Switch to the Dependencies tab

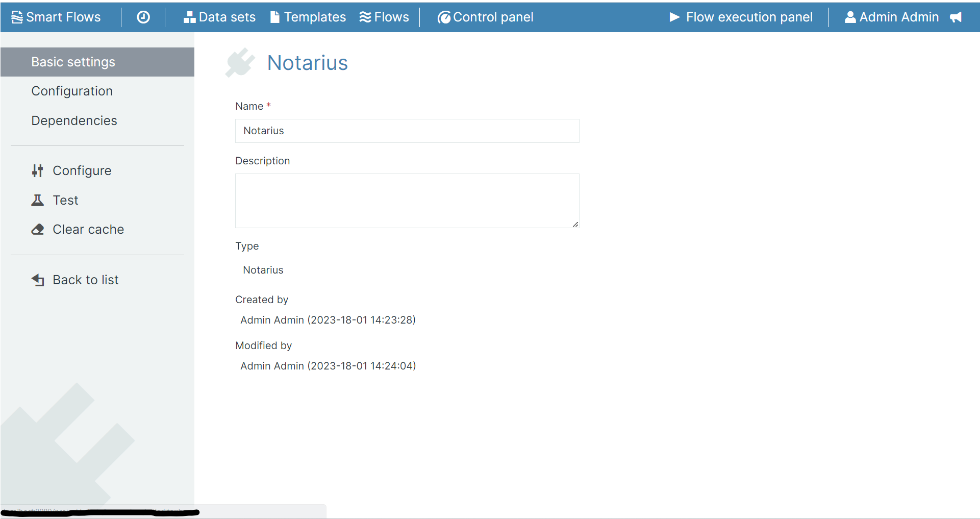click(x=97, y=120)
